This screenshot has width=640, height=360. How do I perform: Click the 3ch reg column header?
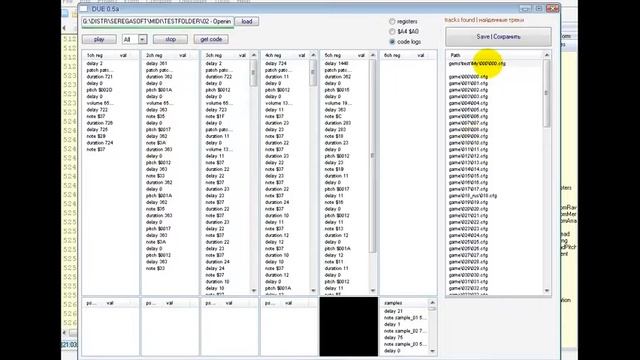pos(214,55)
